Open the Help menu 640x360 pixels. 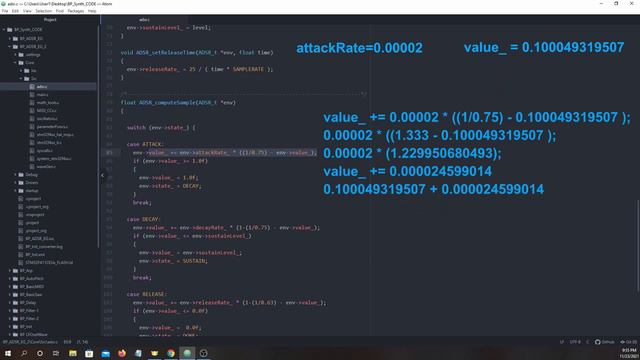pos(92,11)
